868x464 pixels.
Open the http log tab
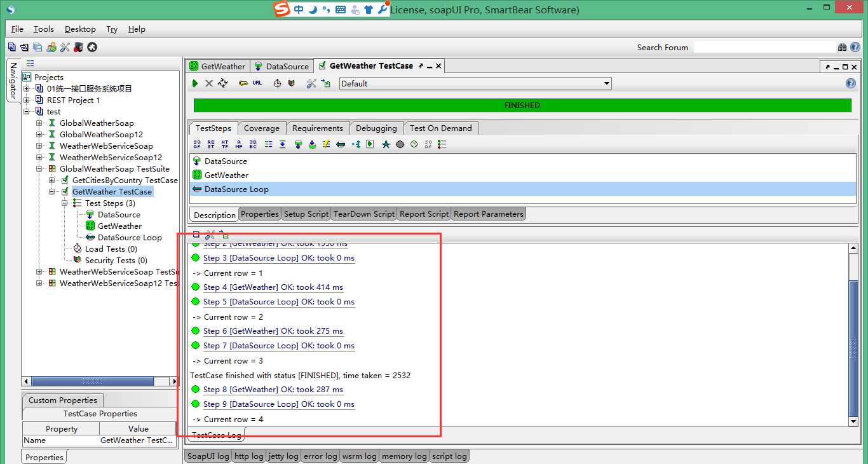tap(249, 456)
